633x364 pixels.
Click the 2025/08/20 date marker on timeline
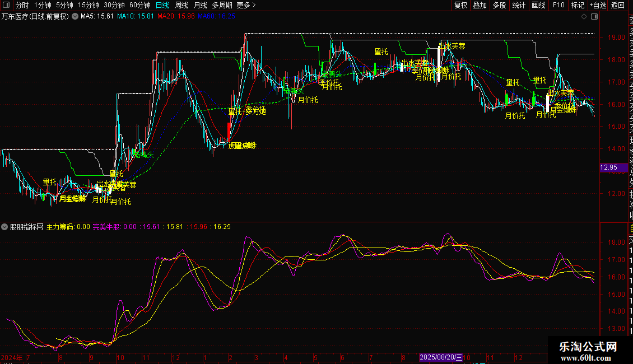(441, 357)
